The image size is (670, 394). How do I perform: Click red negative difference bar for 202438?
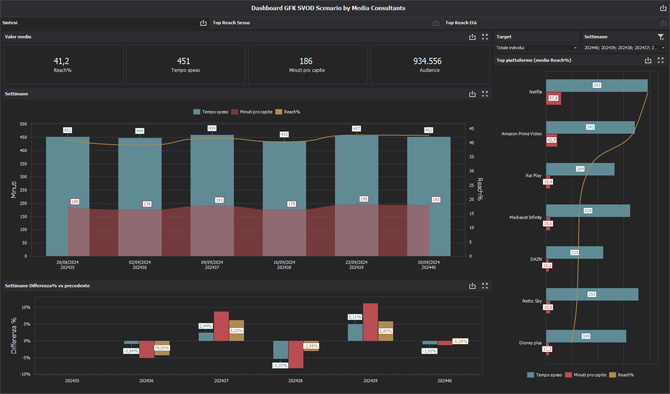pos(296,355)
